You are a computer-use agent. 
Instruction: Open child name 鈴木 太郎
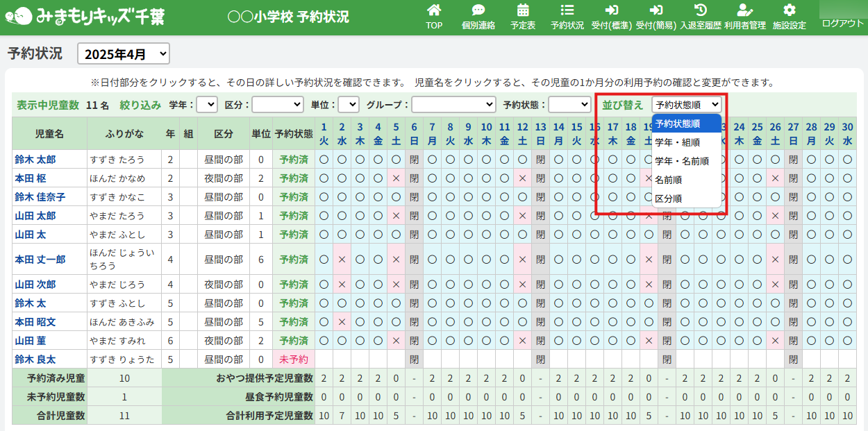[x=35, y=160]
